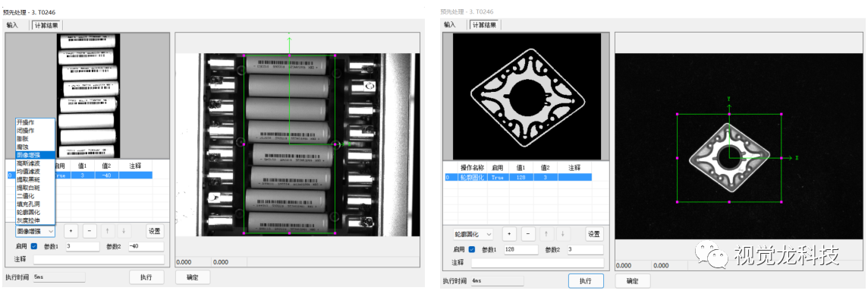Click the move-up arrow in the battery image window
The image size is (868, 294).
[108, 230]
